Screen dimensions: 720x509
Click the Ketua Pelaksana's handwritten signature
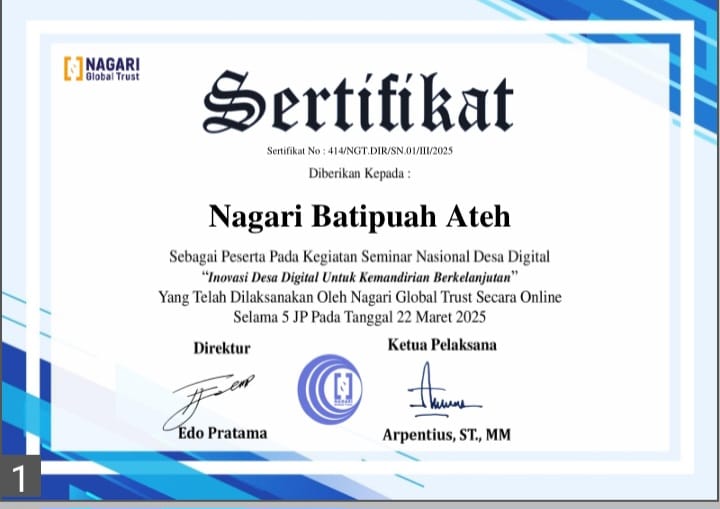pos(441,393)
